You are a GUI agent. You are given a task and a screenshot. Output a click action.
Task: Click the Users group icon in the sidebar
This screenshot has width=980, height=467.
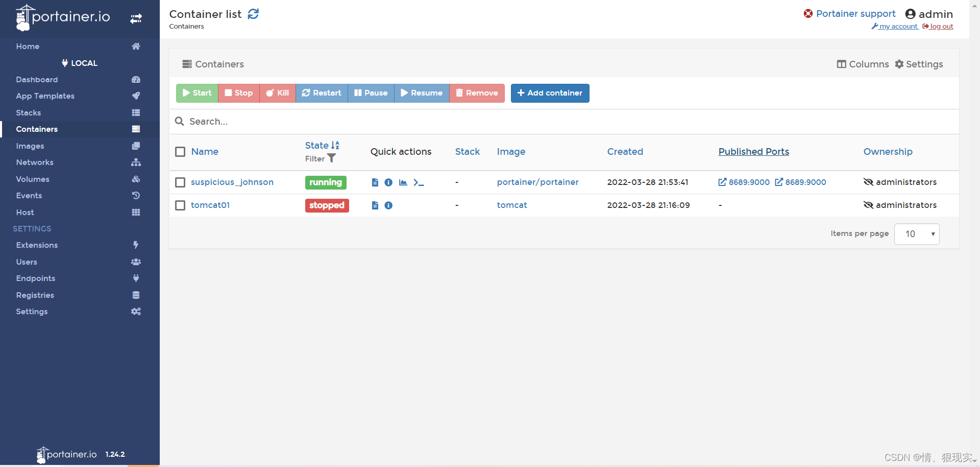tap(136, 262)
